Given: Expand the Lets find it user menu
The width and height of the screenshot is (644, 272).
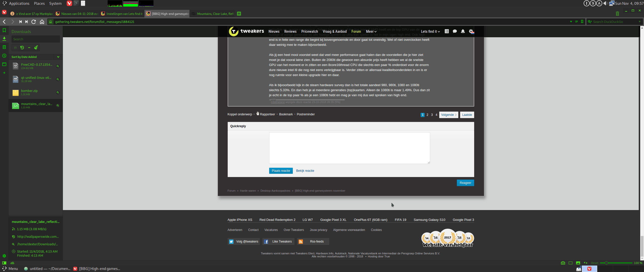Looking at the screenshot, I should (x=430, y=31).
